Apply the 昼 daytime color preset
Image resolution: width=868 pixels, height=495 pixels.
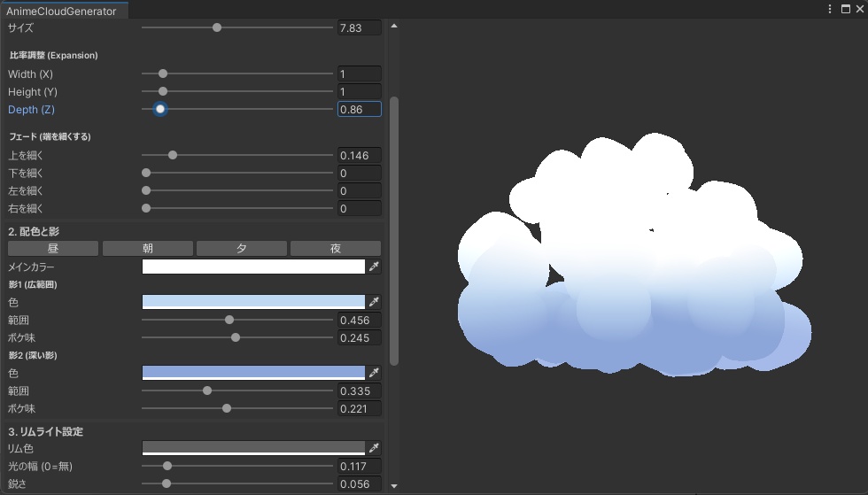point(53,249)
